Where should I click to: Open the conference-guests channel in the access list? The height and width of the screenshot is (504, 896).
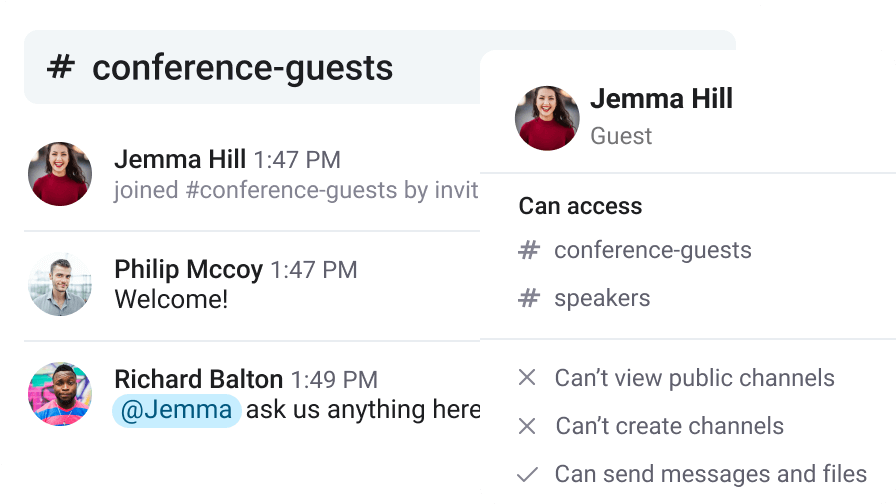652,250
